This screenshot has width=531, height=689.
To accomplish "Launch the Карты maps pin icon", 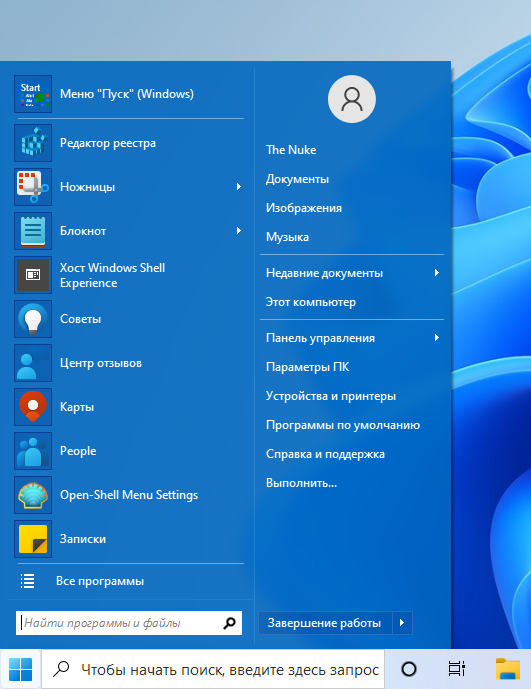I will [x=33, y=406].
